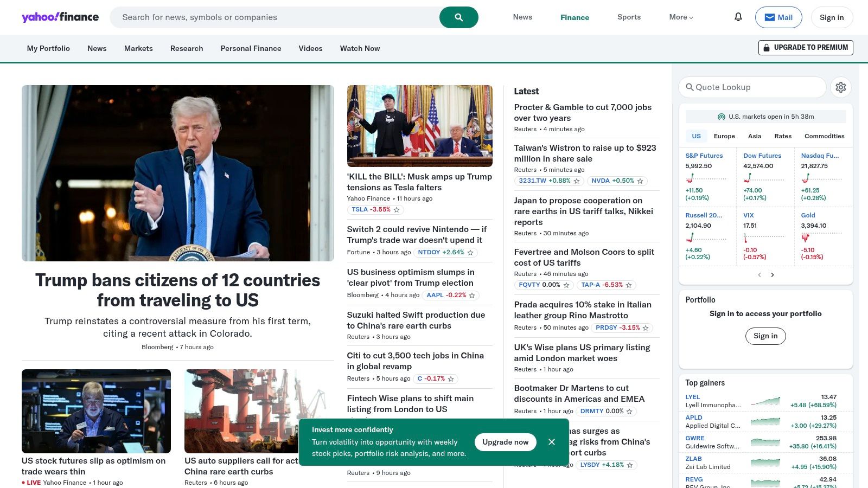
Task: Open Watch Now in navigation bar
Action: click(360, 48)
